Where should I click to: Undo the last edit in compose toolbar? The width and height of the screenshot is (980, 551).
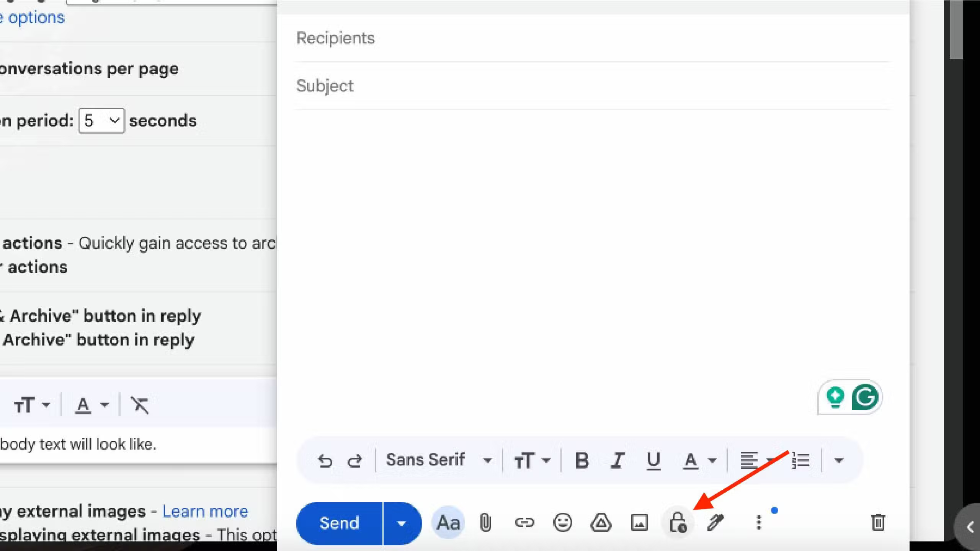(325, 461)
